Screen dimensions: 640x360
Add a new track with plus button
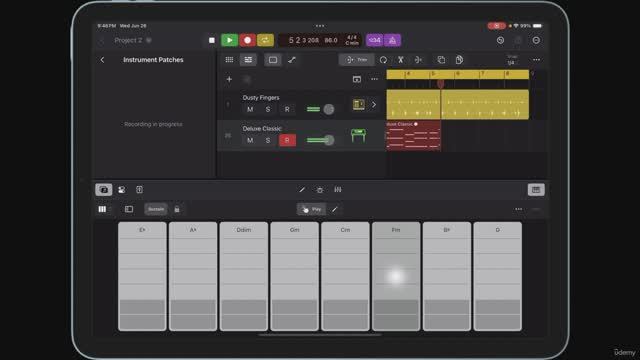click(x=229, y=79)
